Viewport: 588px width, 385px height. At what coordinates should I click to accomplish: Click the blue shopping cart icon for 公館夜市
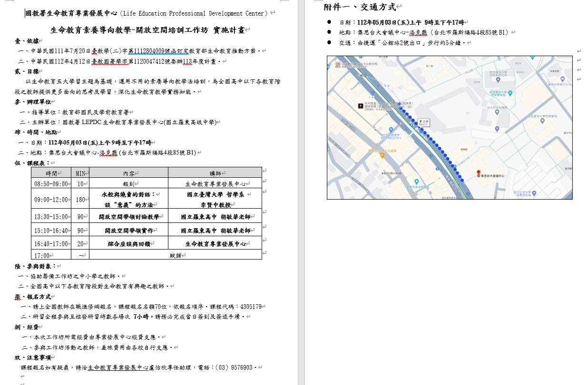tap(391, 129)
